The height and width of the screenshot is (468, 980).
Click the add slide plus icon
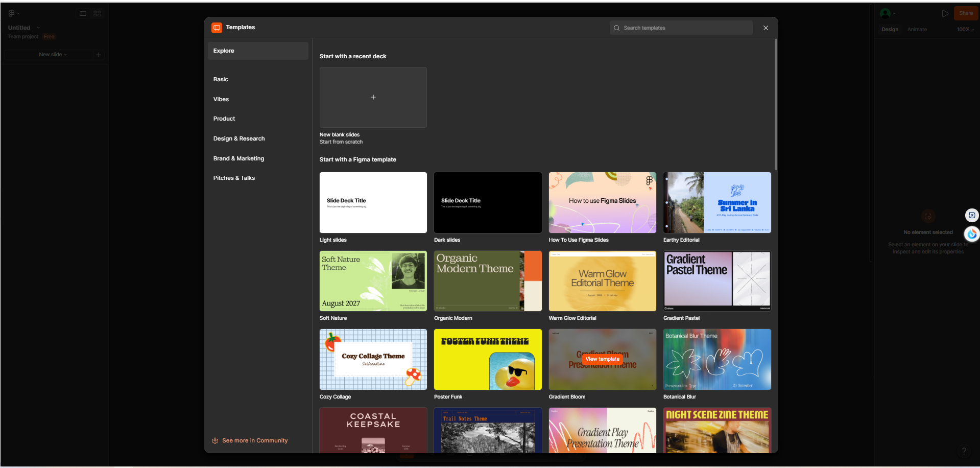(99, 55)
